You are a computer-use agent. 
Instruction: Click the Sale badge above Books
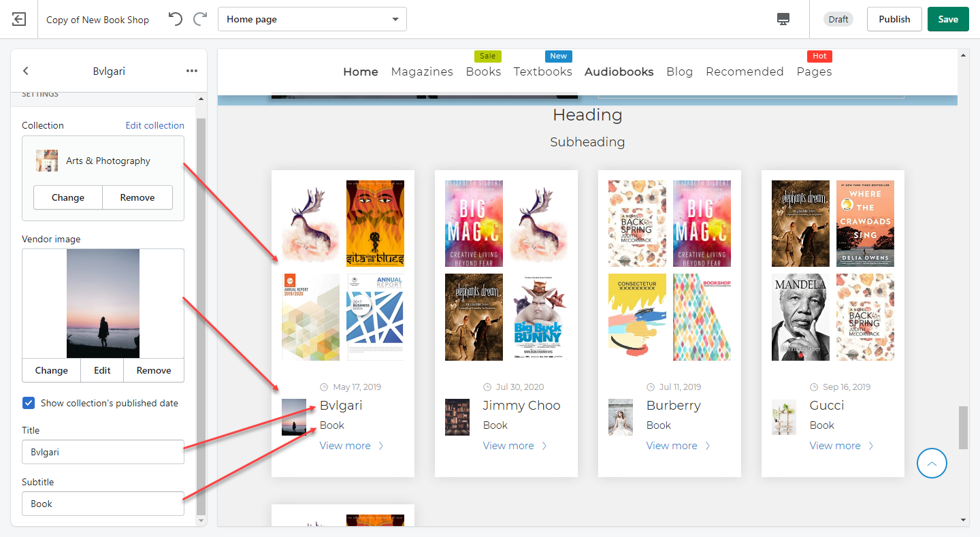(487, 56)
